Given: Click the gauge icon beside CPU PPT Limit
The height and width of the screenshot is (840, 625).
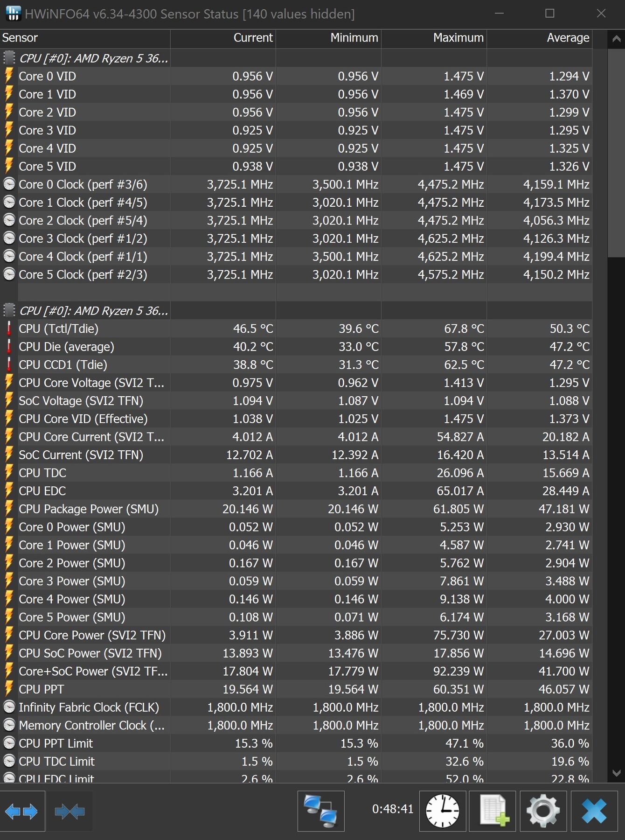Looking at the screenshot, I should point(9,743).
